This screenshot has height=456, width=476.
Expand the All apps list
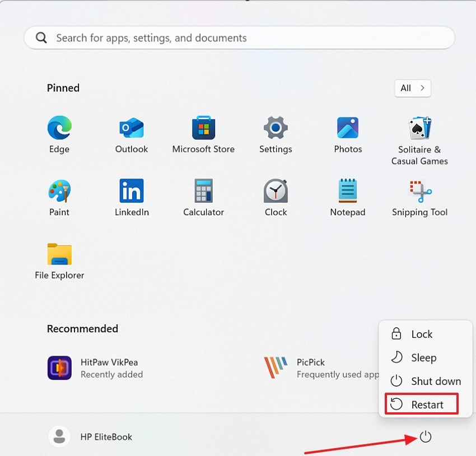tap(412, 88)
